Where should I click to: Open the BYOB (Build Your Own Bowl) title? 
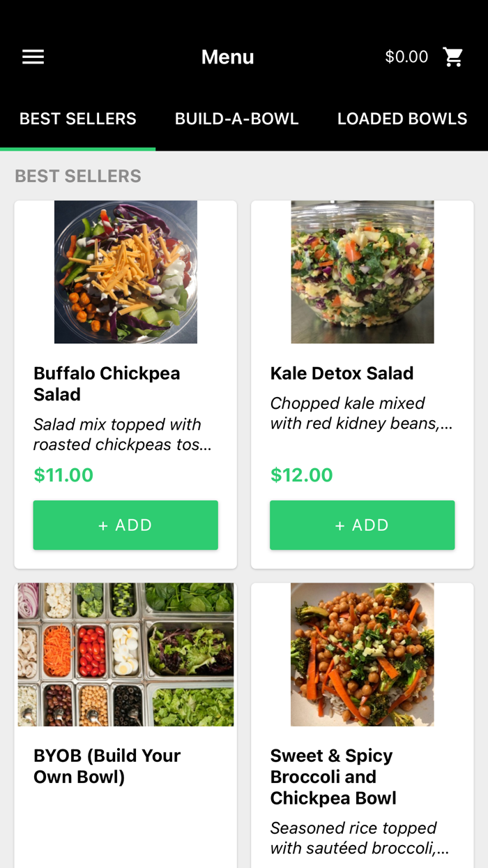tap(107, 766)
